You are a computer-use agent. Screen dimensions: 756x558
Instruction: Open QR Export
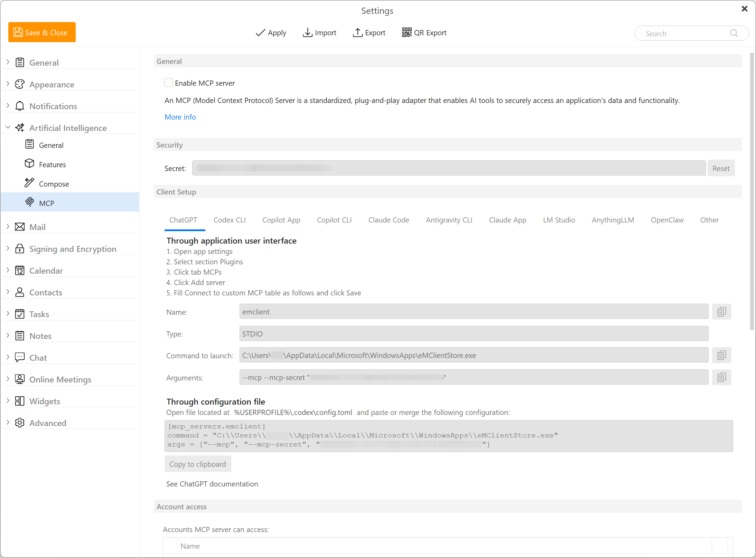424,33
